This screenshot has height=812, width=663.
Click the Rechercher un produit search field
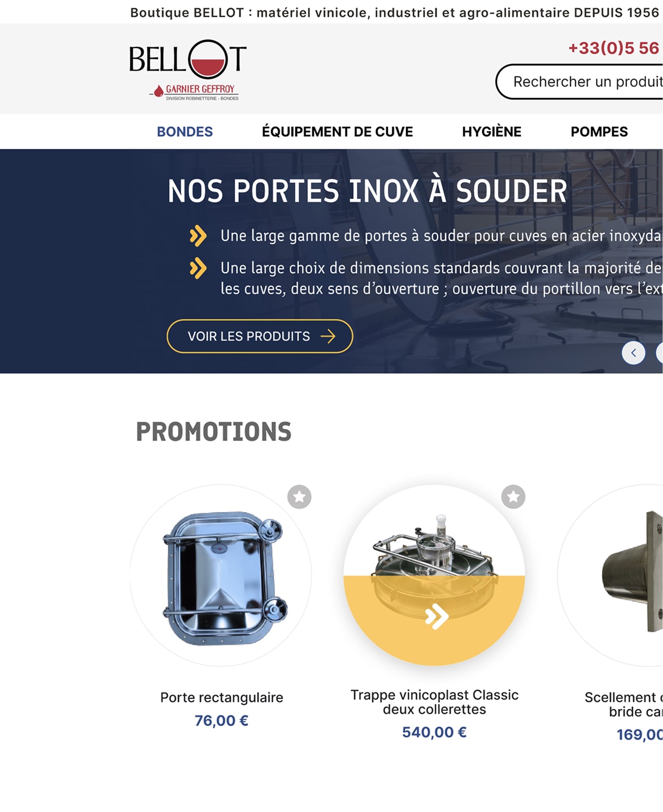[x=579, y=82]
